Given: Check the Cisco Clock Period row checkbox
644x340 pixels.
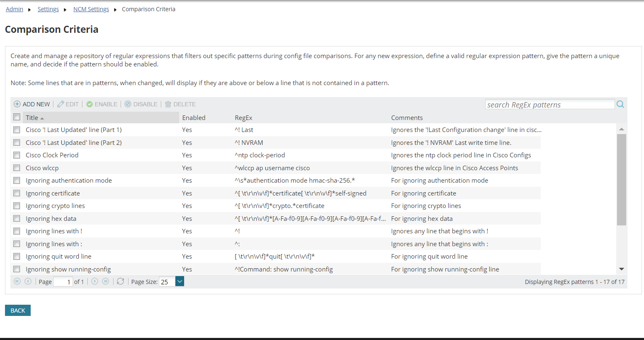Looking at the screenshot, I should pyautogui.click(x=17, y=155).
